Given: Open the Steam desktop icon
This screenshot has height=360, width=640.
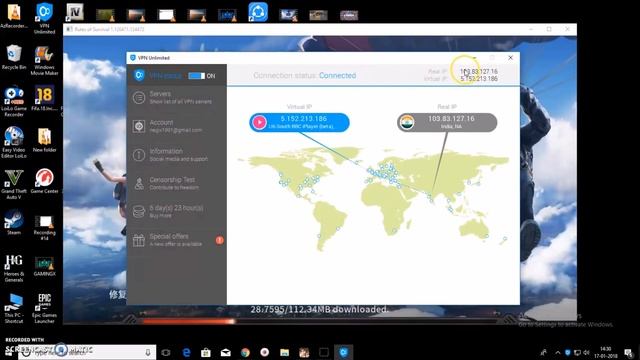Looking at the screenshot, I should coord(14,222).
